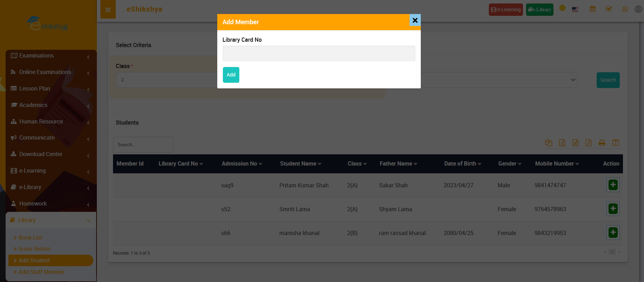Click the Add button in dialog
The width and height of the screenshot is (644, 282).
231,75
